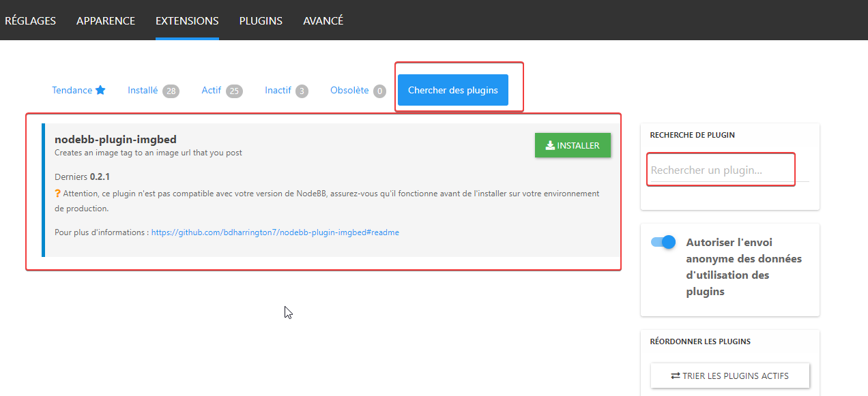Click the 28 count badge next to Installé

click(171, 91)
